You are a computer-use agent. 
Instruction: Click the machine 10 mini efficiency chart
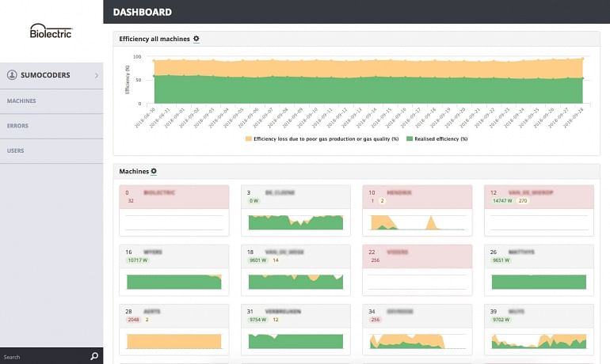click(x=417, y=222)
